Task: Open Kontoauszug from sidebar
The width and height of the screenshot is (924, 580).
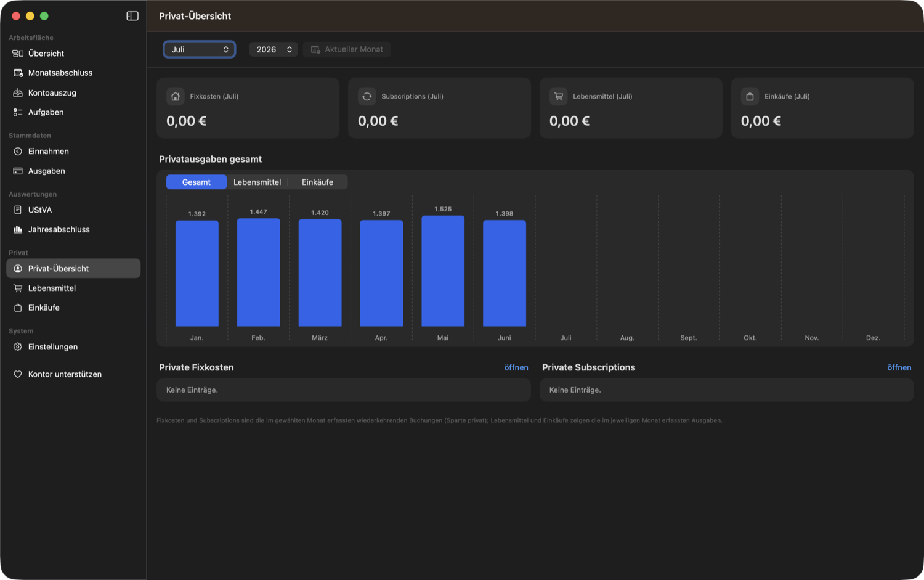Action: tap(73, 92)
